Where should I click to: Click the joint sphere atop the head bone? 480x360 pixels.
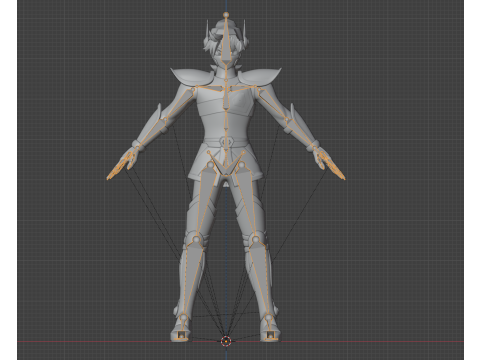click(226, 15)
